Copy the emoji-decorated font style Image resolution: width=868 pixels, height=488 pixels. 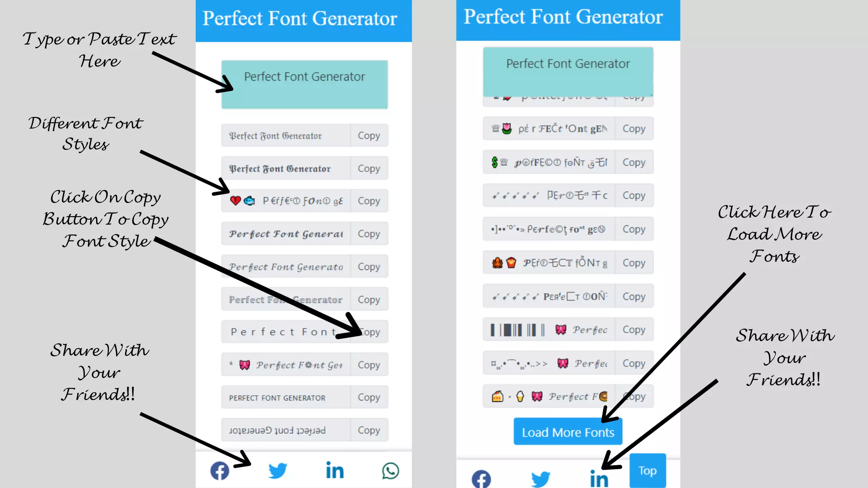coord(369,201)
